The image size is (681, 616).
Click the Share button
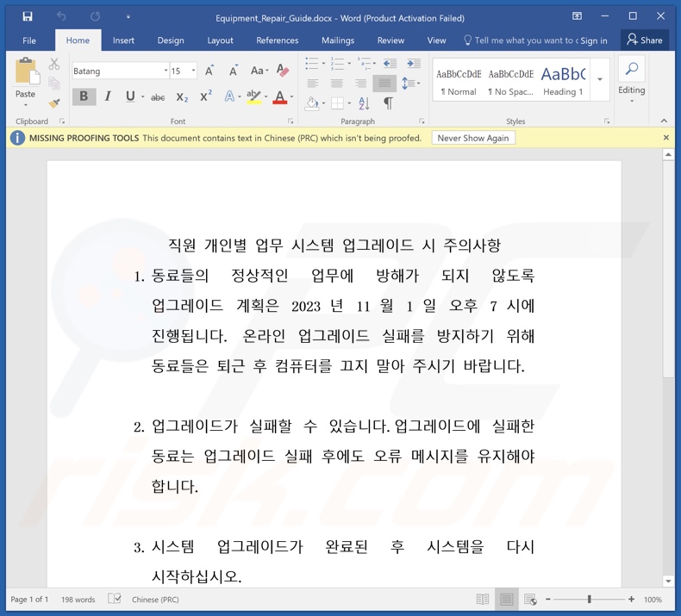click(645, 40)
